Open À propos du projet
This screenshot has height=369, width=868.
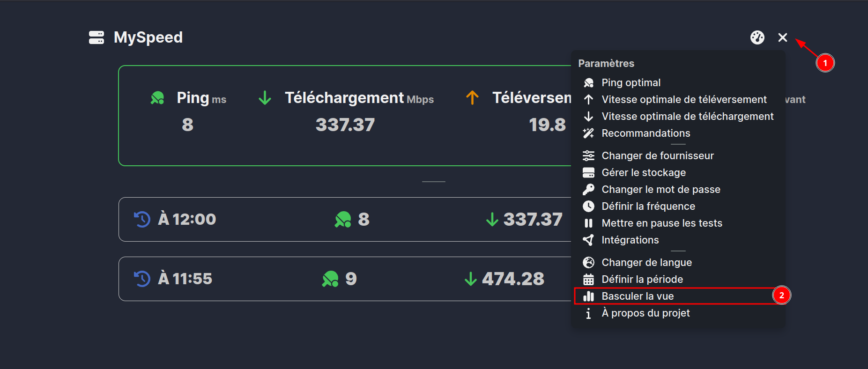(645, 313)
